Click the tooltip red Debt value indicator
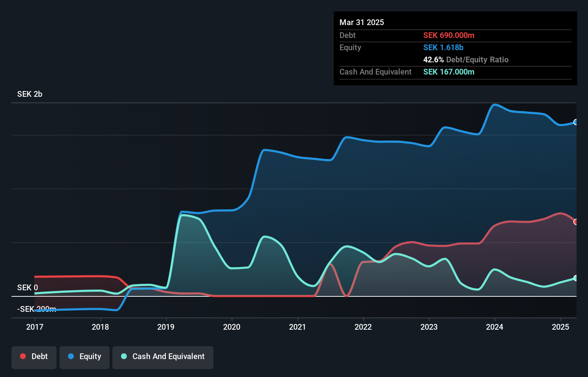This screenshot has height=377, width=588. click(x=449, y=35)
